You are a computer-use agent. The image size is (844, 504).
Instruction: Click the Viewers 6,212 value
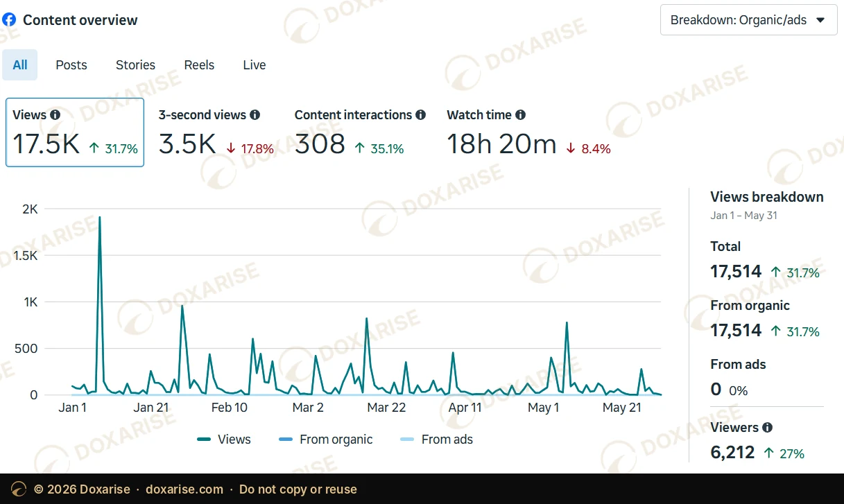coord(732,453)
